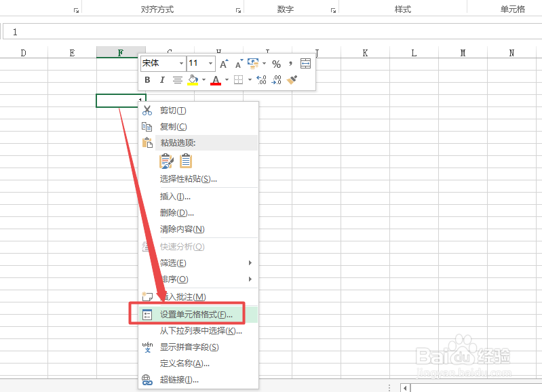The image size is (542, 392).
Task: Click the borders icon in mini toolbar
Action: click(239, 80)
